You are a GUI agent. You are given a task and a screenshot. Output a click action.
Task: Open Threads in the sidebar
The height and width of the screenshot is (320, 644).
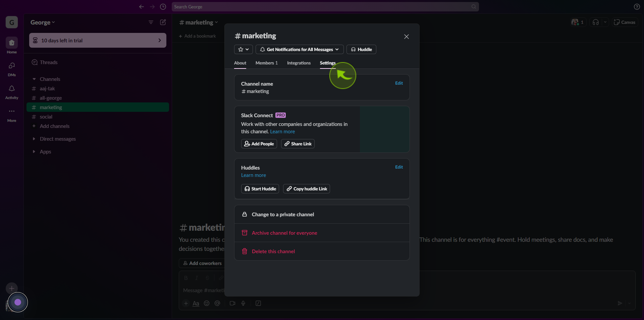[98, 62]
